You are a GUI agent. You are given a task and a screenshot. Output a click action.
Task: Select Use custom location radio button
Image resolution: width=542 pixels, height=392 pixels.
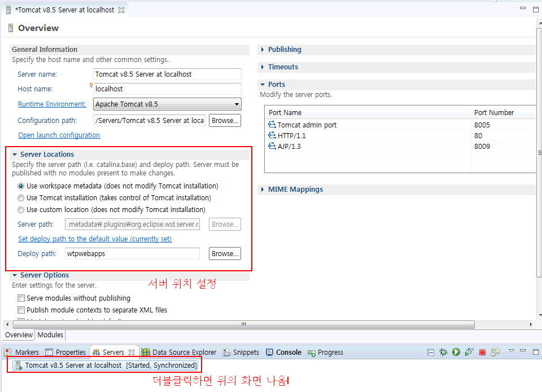[x=21, y=210]
